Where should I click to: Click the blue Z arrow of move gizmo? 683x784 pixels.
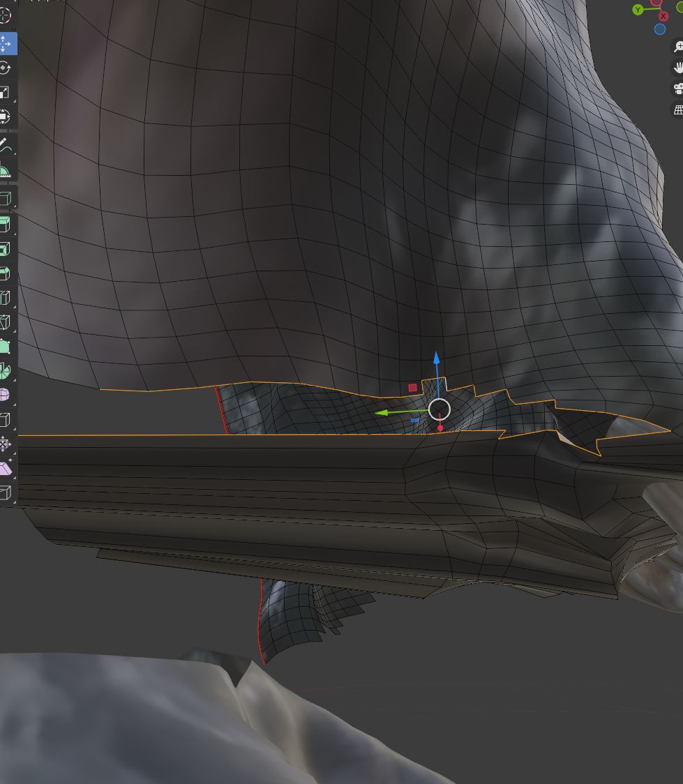click(437, 358)
